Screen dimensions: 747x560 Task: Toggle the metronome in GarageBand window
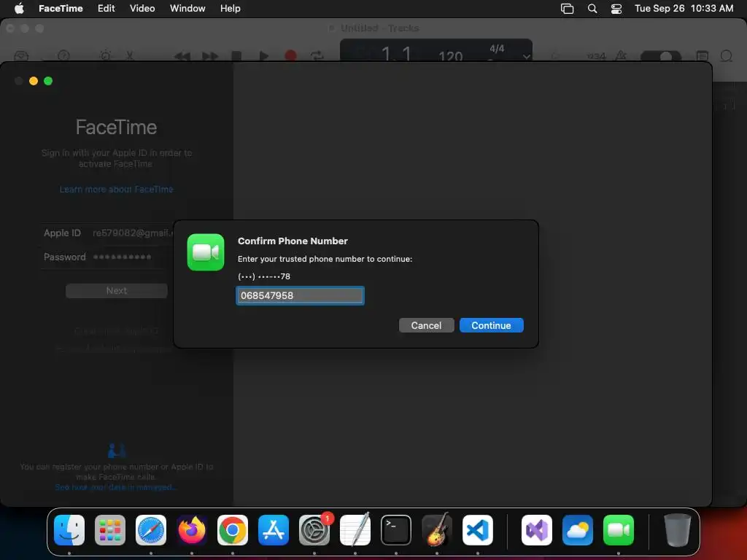point(622,55)
